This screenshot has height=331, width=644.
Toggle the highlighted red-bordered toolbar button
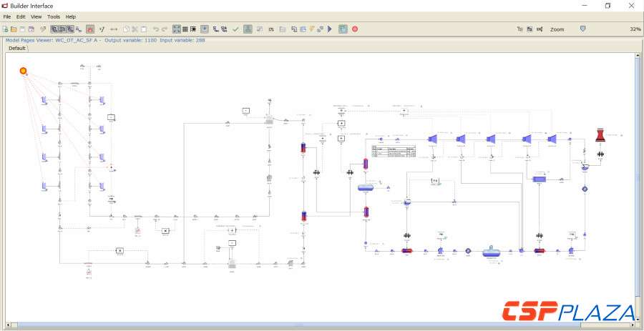pos(90,29)
